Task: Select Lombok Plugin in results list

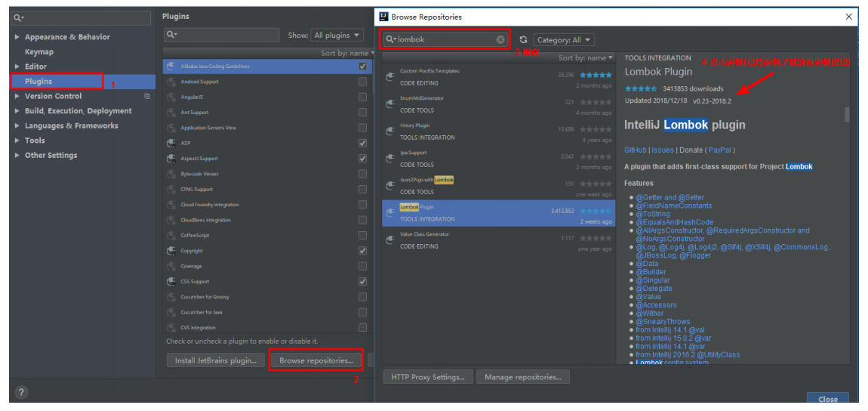Action: pos(499,213)
